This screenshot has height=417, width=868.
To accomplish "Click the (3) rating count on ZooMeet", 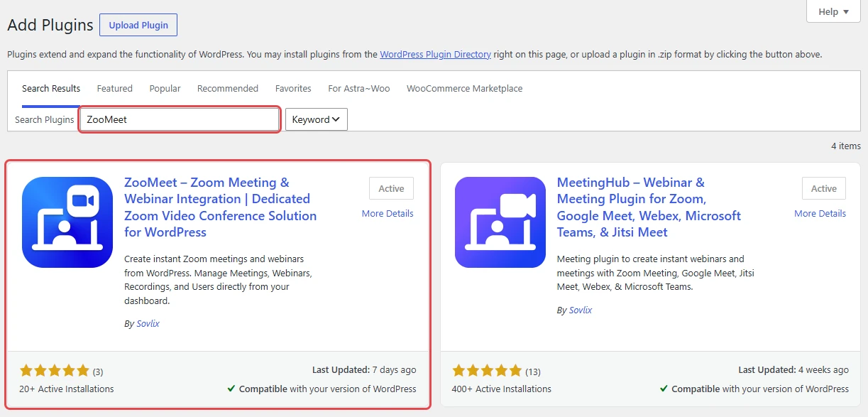I will pos(98,372).
